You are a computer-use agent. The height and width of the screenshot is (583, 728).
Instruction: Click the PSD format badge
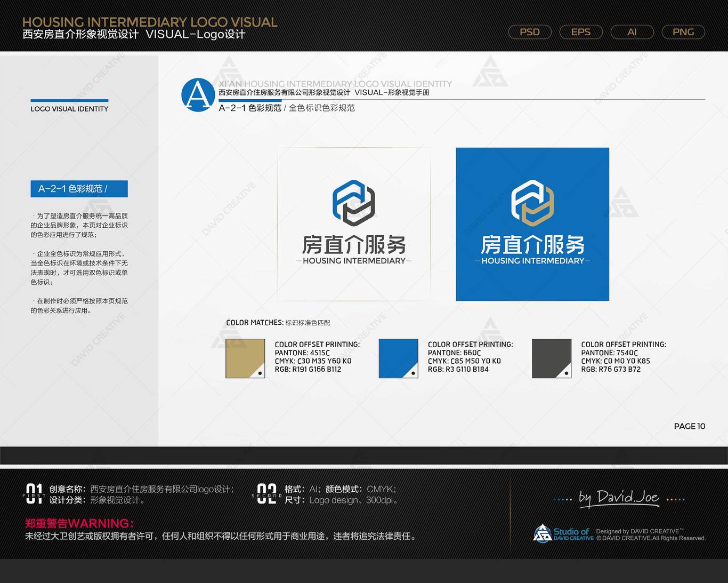tap(530, 32)
